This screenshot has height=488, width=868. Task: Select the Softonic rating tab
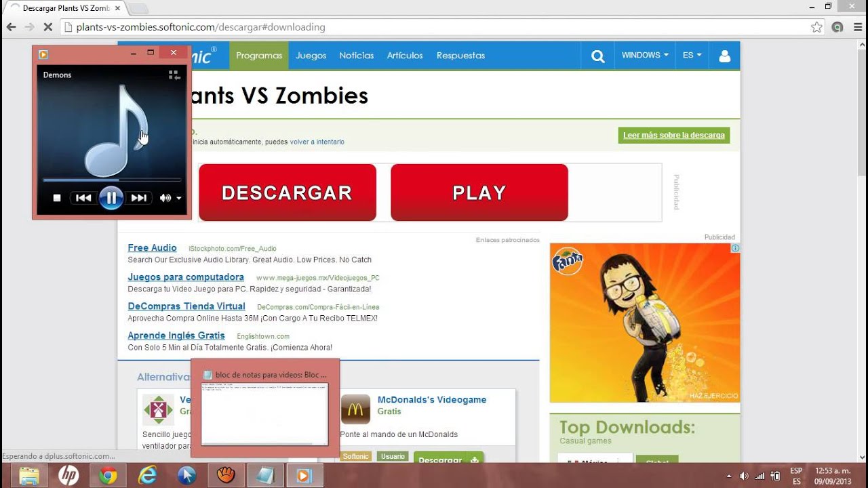coord(355,457)
